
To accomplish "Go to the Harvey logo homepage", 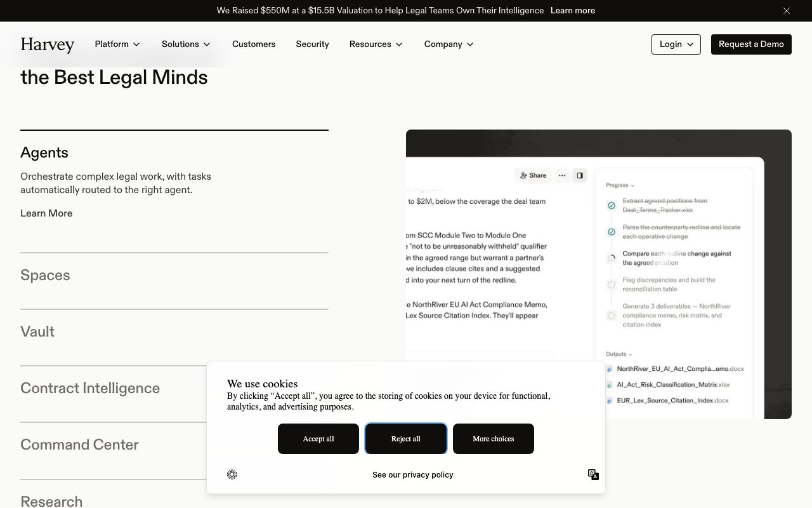I will coord(47,44).
